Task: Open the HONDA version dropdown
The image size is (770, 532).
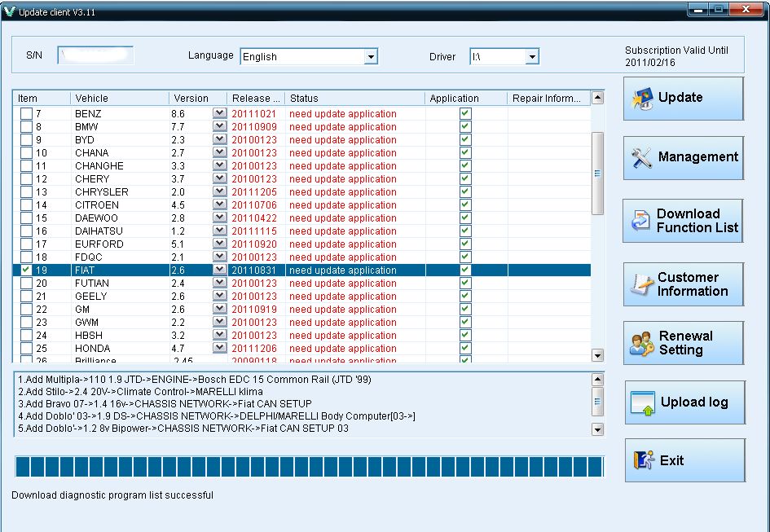Action: tap(219, 348)
